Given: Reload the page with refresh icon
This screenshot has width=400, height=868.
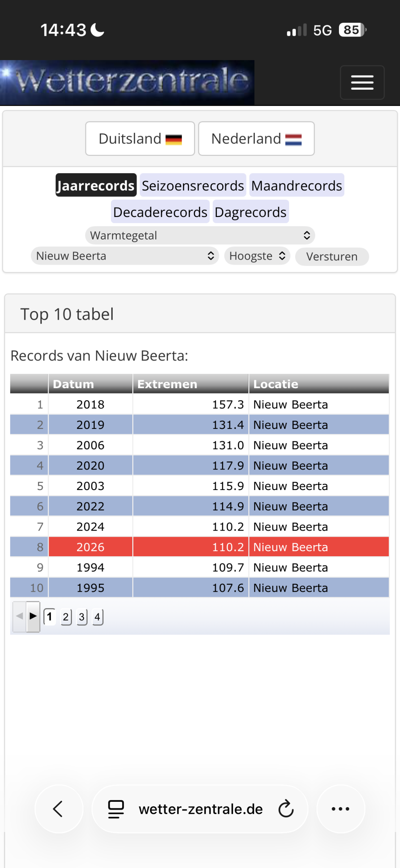Looking at the screenshot, I should click(286, 809).
